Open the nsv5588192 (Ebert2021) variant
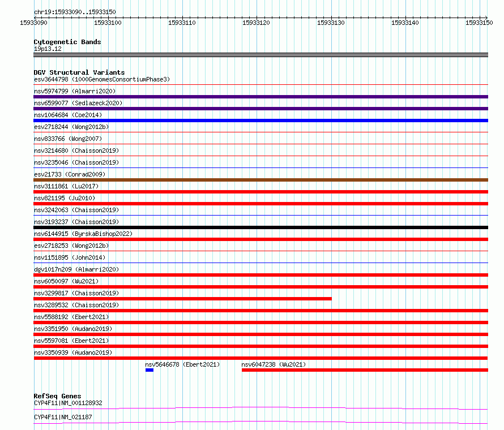The image size is (504, 430). click(x=71, y=317)
